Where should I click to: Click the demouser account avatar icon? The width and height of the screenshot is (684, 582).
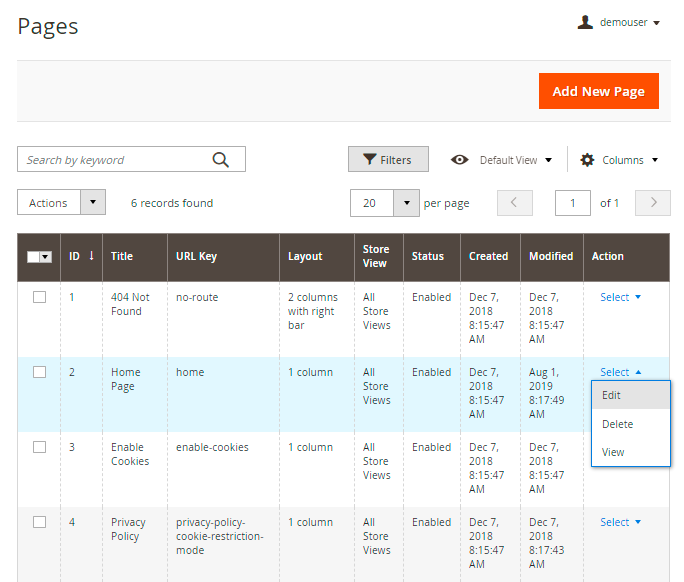586,22
